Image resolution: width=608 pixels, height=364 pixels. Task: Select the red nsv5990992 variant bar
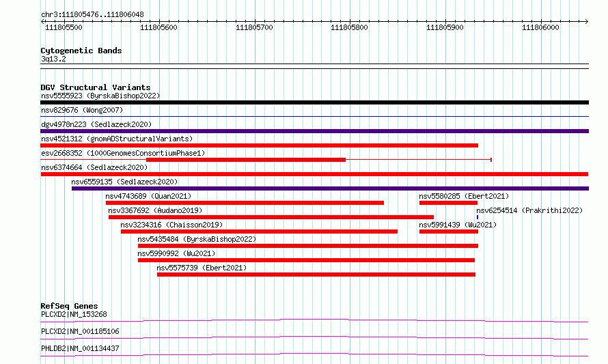coord(306,260)
